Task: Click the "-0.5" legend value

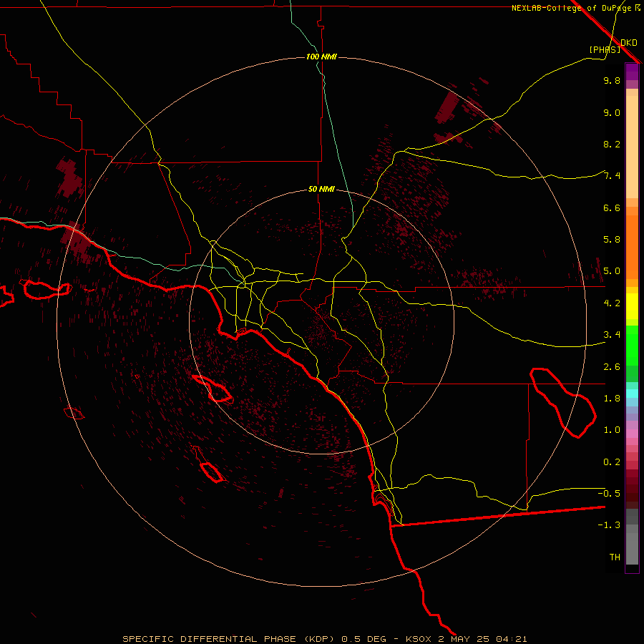Action: pyautogui.click(x=609, y=494)
